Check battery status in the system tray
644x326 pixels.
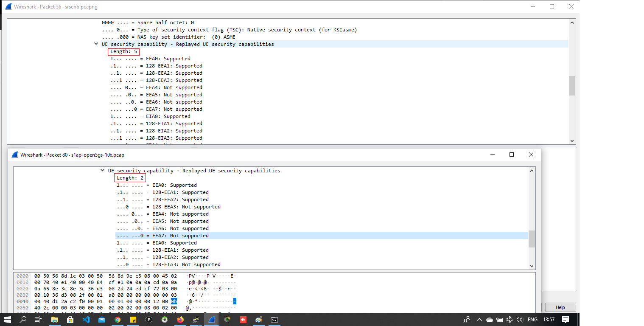(500, 320)
